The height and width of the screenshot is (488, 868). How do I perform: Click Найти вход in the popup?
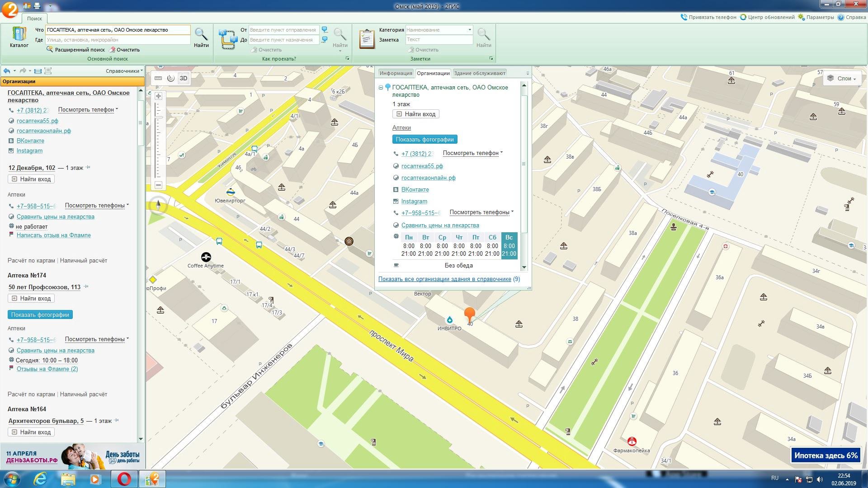(x=416, y=114)
